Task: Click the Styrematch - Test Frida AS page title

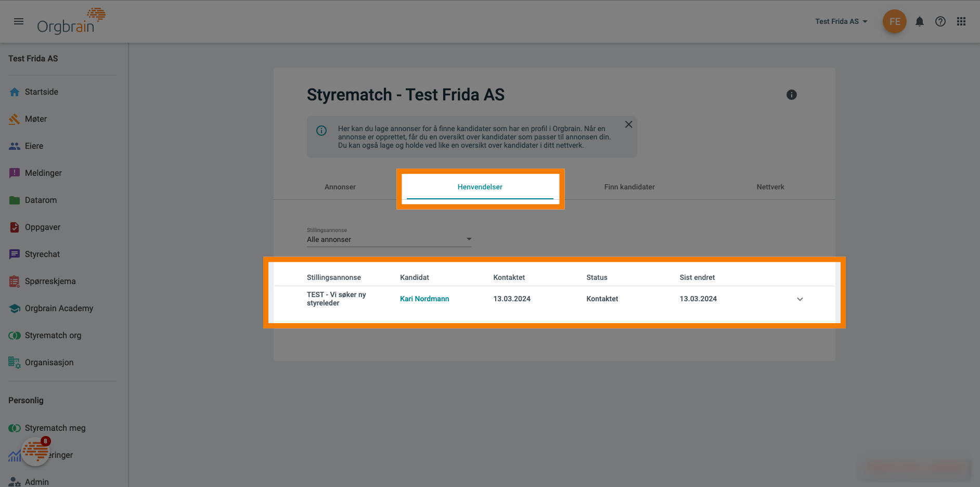Action: coord(406,95)
